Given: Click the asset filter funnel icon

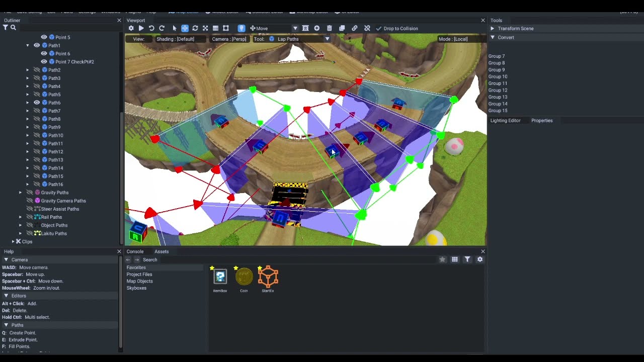Looking at the screenshot, I should pos(467,259).
